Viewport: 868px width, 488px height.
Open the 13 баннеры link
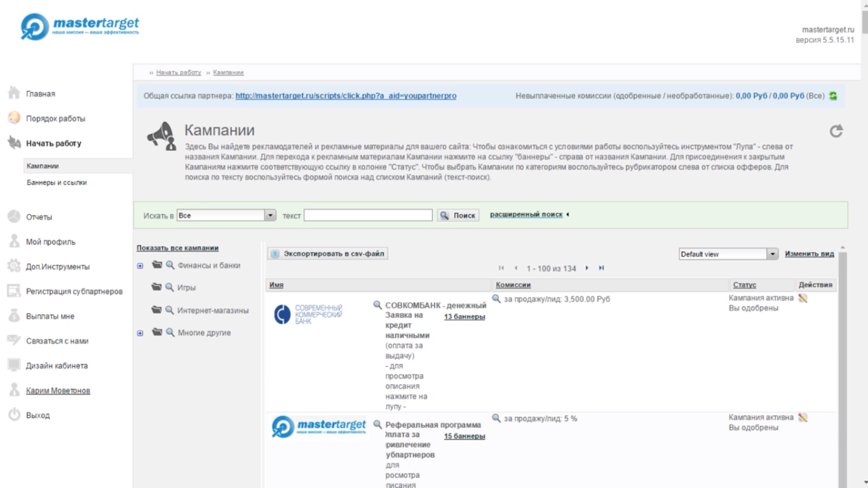click(x=465, y=316)
